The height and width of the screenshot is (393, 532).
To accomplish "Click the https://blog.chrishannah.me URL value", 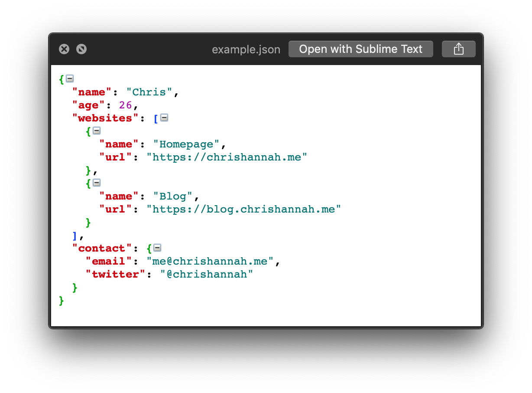I will pos(243,209).
